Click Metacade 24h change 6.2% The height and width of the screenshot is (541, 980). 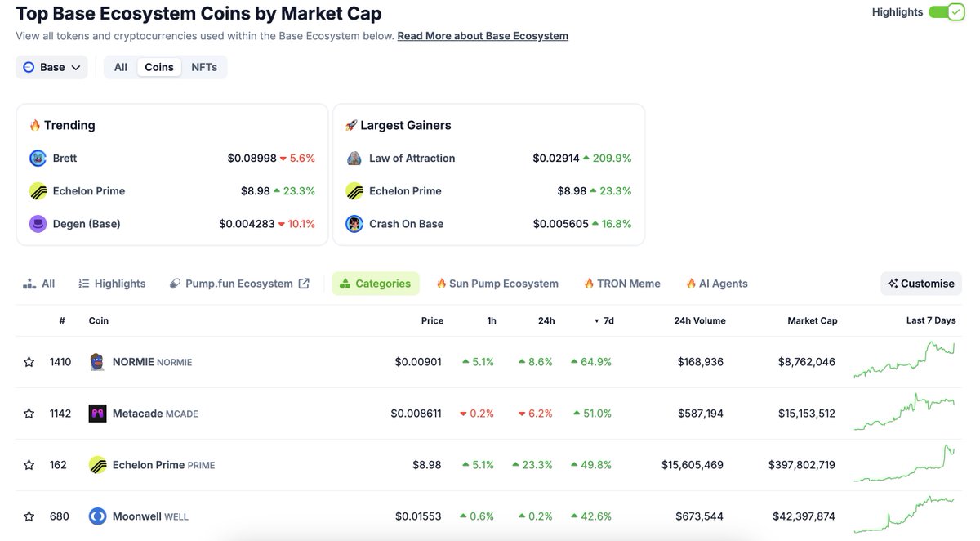tap(536, 414)
